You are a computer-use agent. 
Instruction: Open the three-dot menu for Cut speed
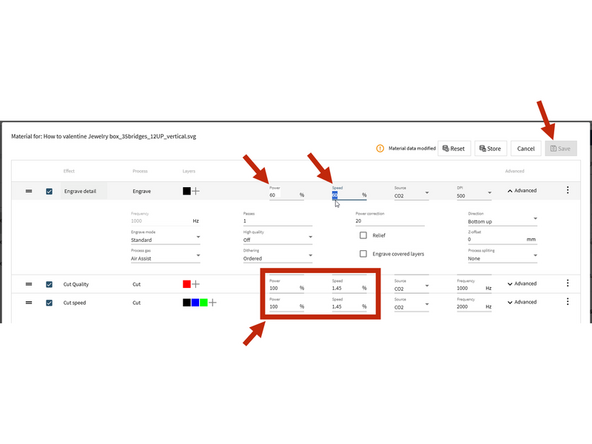[x=567, y=302]
